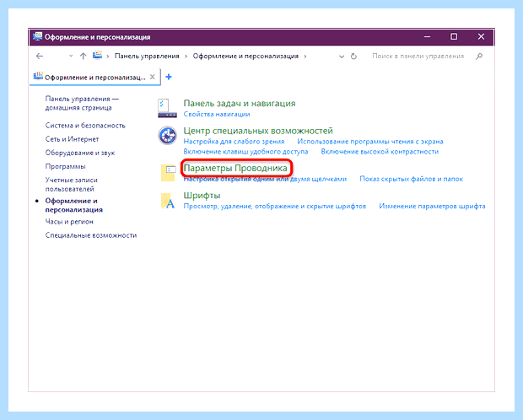Click the search magnifier icon
Image resolution: width=523 pixels, height=420 pixels.
pos(479,56)
